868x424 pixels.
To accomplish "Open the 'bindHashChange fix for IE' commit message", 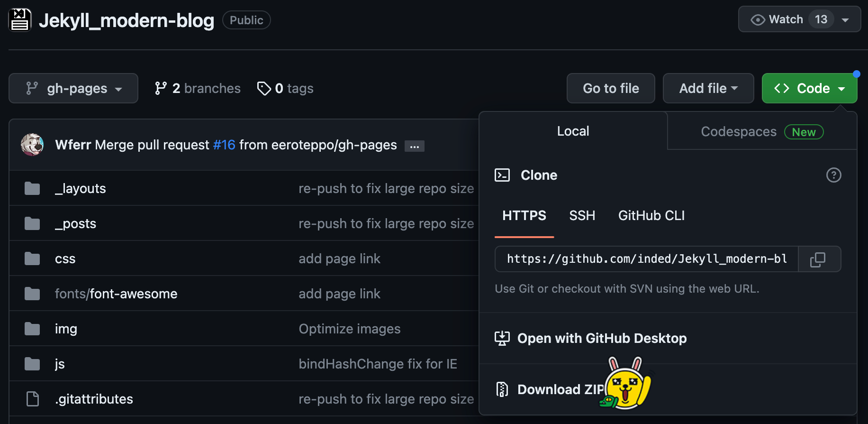I will point(378,364).
